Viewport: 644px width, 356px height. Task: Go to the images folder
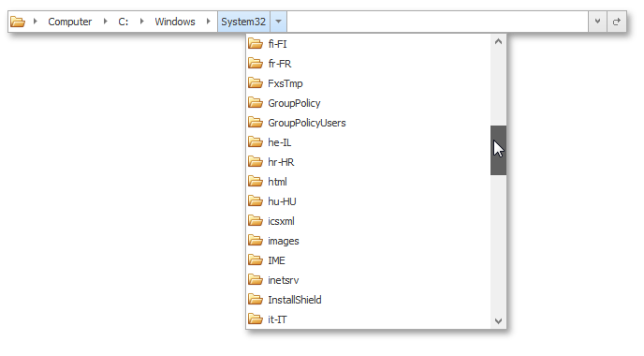pos(368,241)
